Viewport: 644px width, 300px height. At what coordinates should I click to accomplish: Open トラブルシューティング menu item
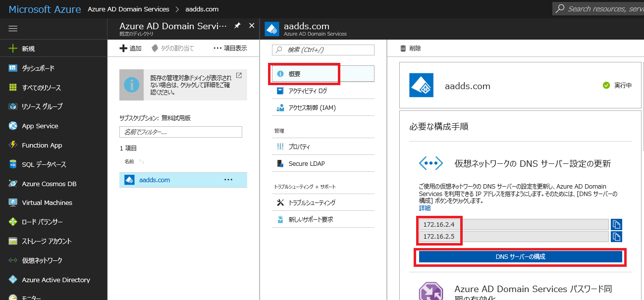coord(323,202)
